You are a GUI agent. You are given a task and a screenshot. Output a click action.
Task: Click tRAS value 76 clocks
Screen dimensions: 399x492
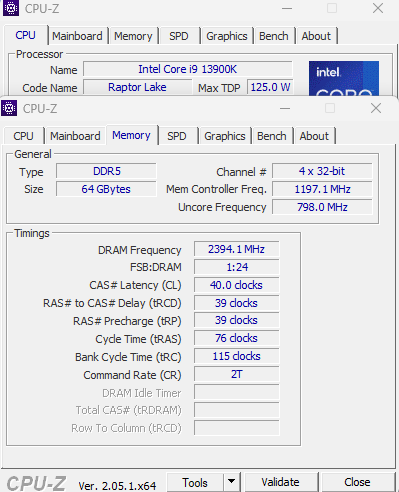point(237,339)
